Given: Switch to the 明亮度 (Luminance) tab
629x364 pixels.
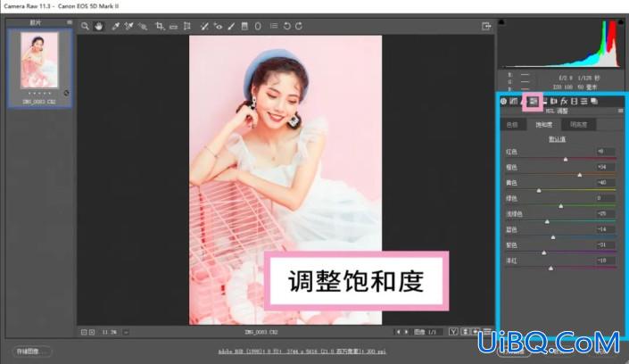Looking at the screenshot, I should pos(579,125).
